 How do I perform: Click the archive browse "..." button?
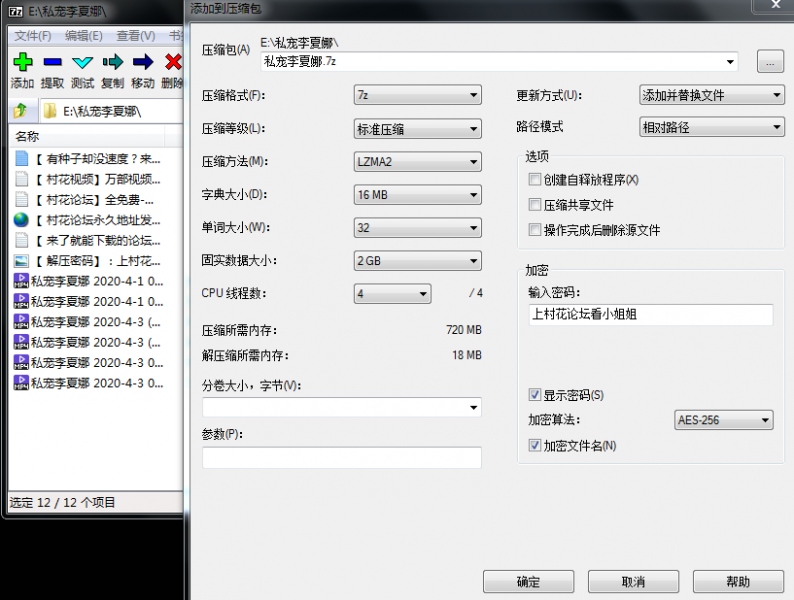(769, 62)
